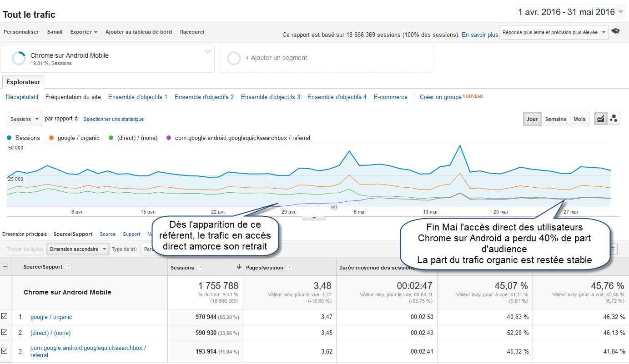629x364 pixels.
Task: Switch to motion chart bubbles icon
Action: [614, 119]
